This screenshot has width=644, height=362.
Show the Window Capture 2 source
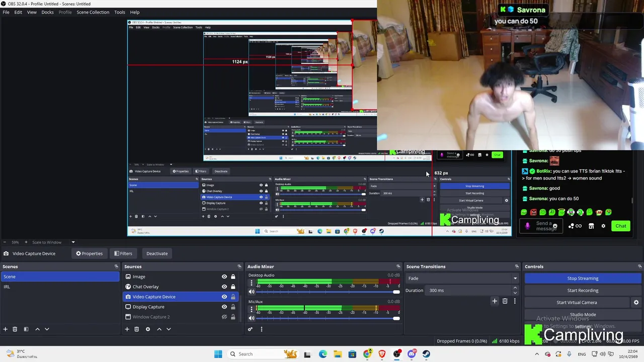[224, 317]
